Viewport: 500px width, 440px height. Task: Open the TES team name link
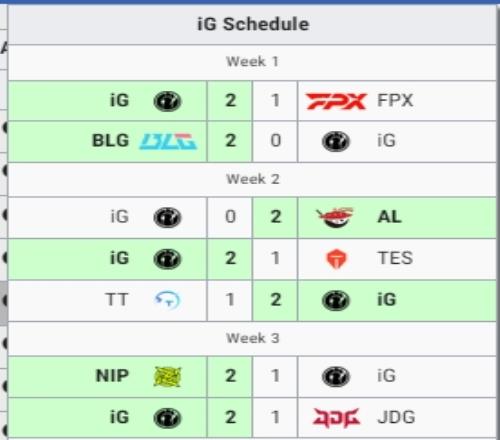[395, 258]
